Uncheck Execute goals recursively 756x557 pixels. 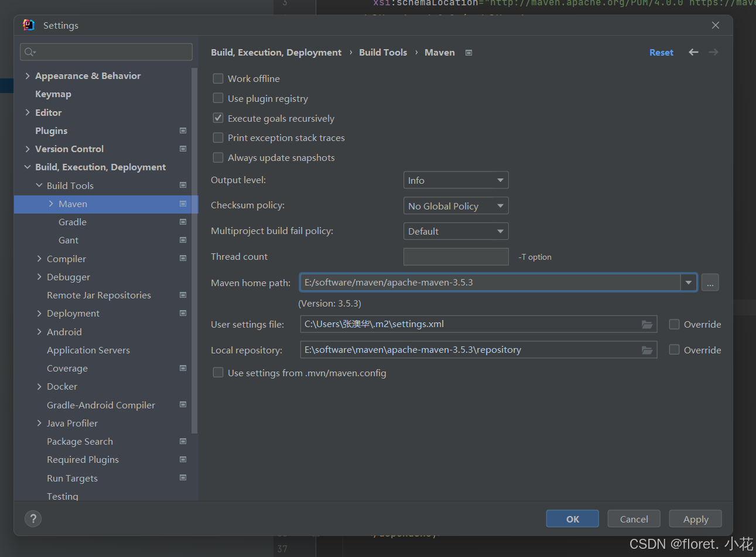click(218, 118)
